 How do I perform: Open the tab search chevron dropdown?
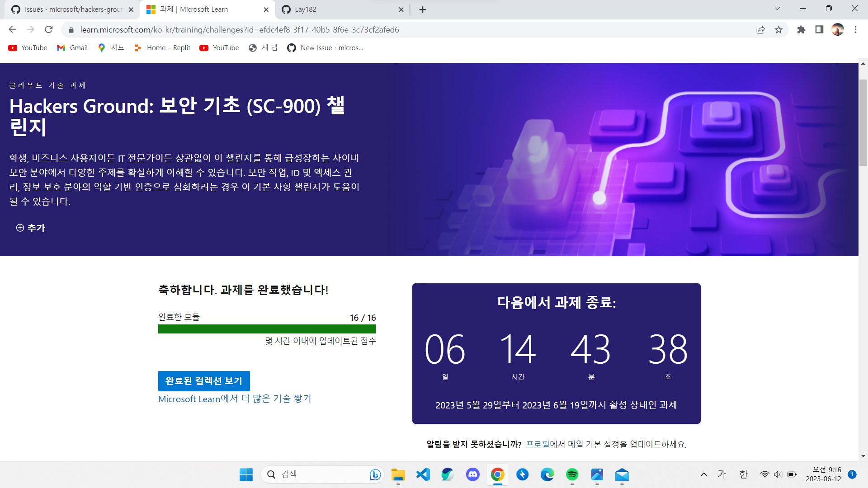[x=777, y=9]
